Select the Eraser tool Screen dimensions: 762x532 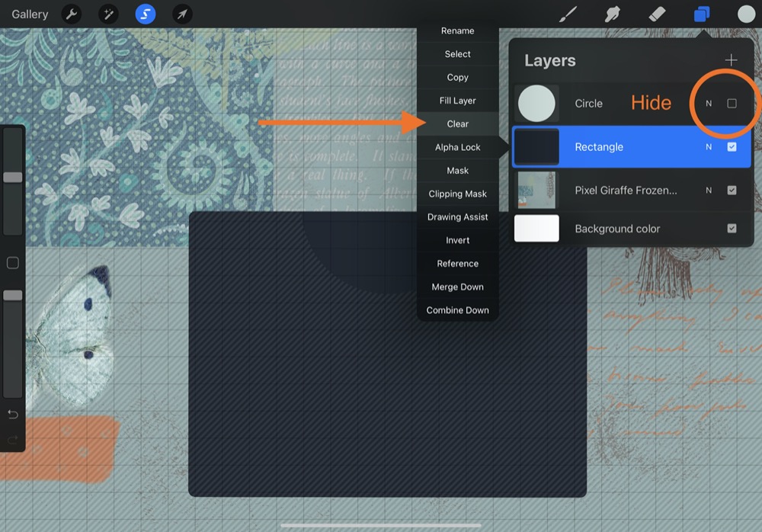point(657,14)
